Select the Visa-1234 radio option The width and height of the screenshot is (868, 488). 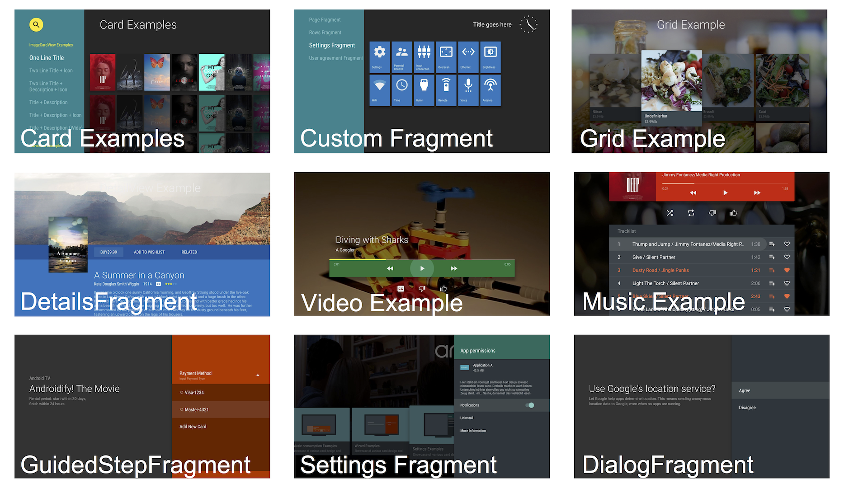pyautogui.click(x=182, y=393)
